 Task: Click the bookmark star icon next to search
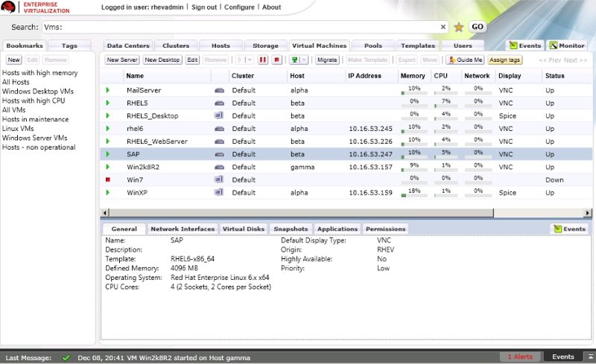click(x=459, y=27)
